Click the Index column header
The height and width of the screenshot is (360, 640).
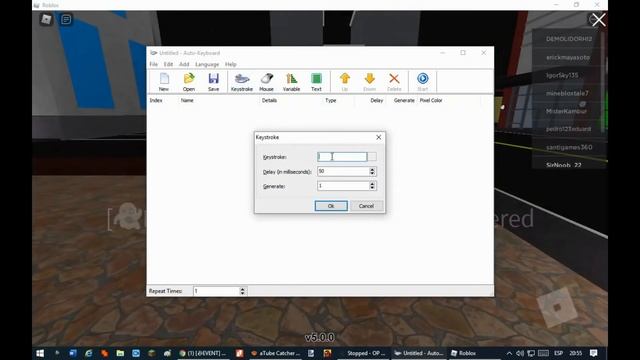(x=156, y=100)
